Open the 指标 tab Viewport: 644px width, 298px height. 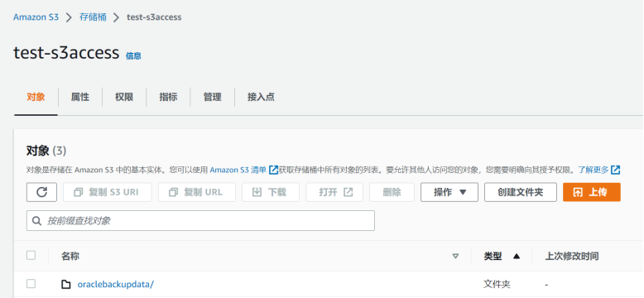pyautogui.click(x=168, y=98)
